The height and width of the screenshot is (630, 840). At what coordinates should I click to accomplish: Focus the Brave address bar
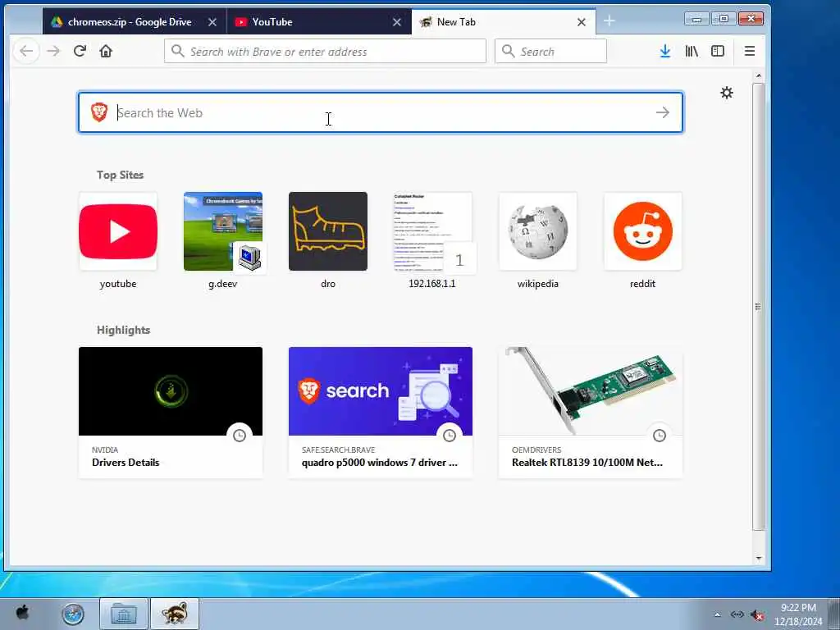[x=325, y=52]
